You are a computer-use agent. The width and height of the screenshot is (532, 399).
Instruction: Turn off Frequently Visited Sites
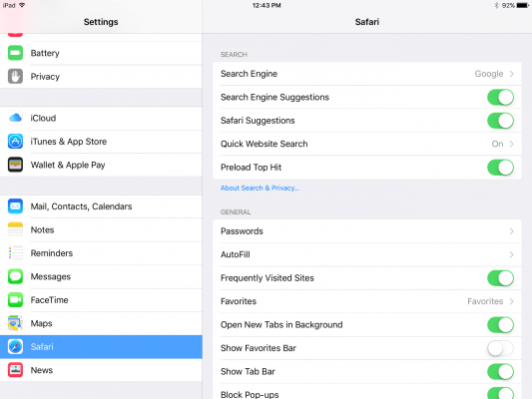(500, 278)
